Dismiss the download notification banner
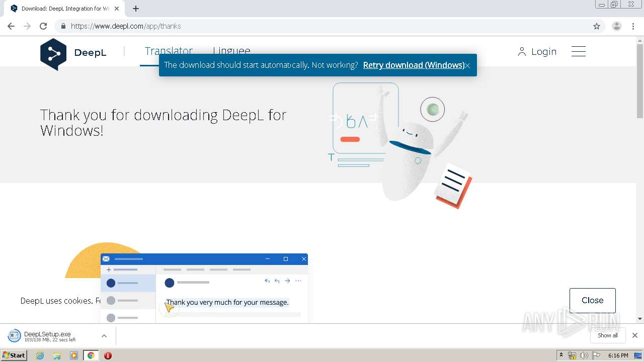The image size is (644, 362). click(467, 65)
